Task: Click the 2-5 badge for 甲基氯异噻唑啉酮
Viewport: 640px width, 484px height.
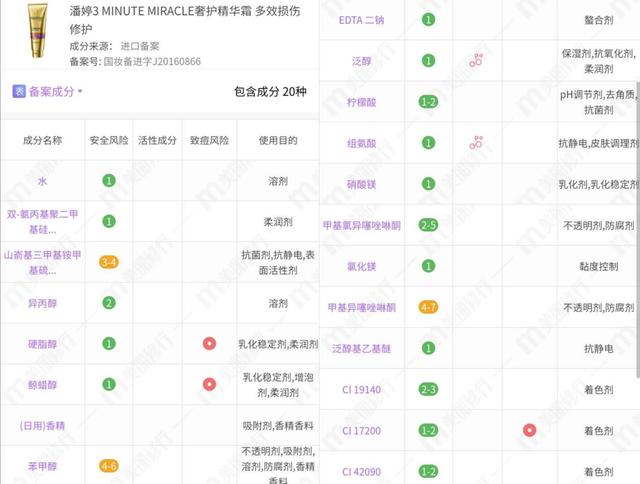Action: point(428,225)
